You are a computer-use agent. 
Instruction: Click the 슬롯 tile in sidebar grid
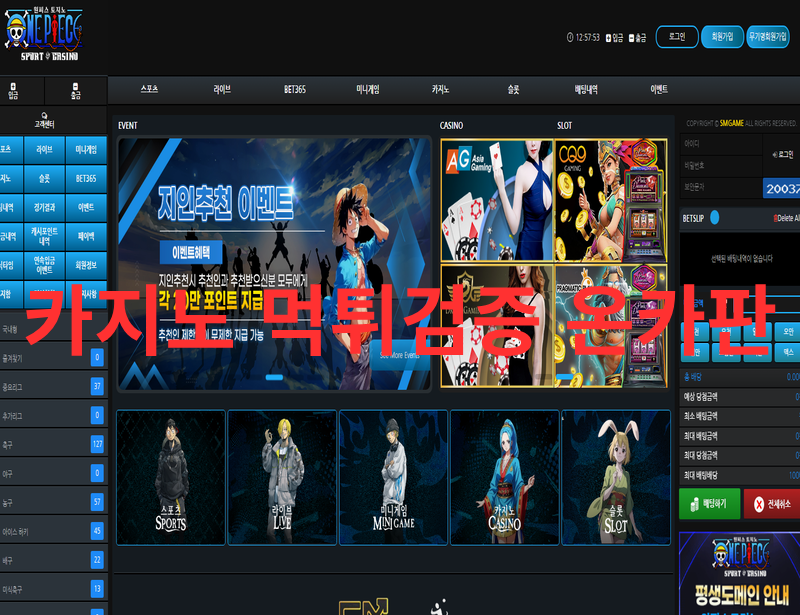(x=44, y=179)
